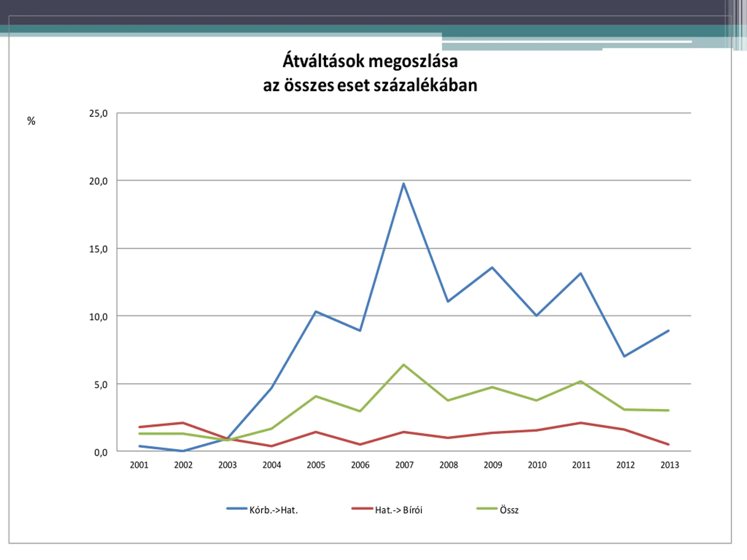The width and height of the screenshot is (747, 560).
Task: Click the year label '2005'
Action: (x=316, y=465)
